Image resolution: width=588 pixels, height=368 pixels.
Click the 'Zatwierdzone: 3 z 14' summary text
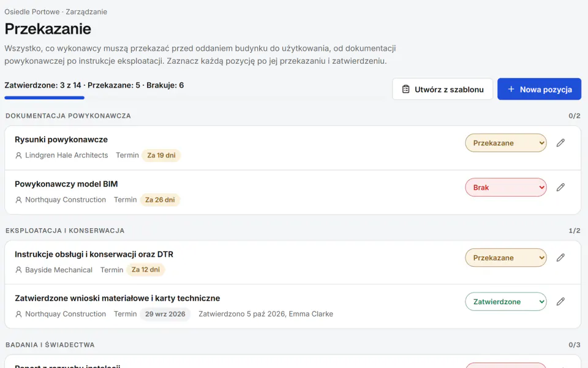(x=43, y=85)
